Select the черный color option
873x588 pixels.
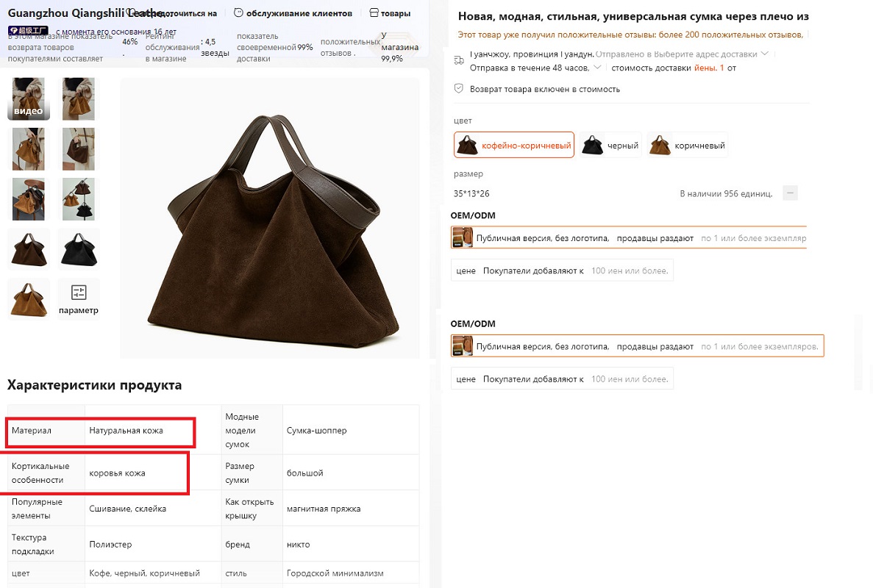pyautogui.click(x=610, y=146)
